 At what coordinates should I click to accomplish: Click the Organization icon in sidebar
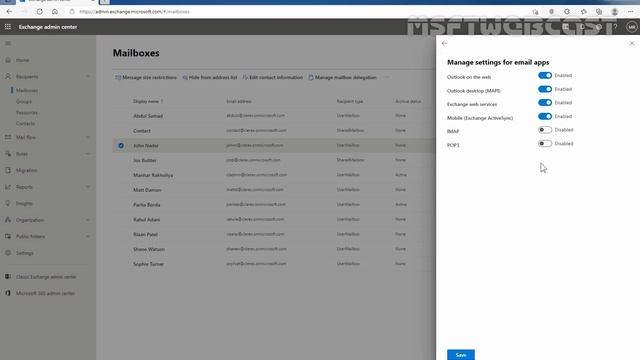8,220
